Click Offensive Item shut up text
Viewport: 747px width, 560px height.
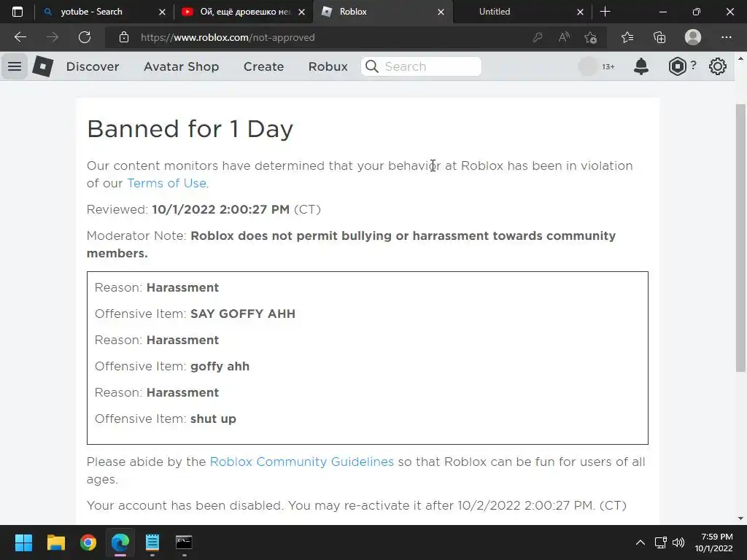[166, 419]
